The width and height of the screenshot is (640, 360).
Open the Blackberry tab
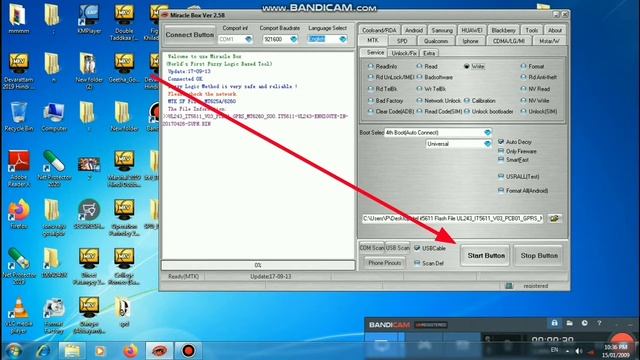pyautogui.click(x=503, y=30)
